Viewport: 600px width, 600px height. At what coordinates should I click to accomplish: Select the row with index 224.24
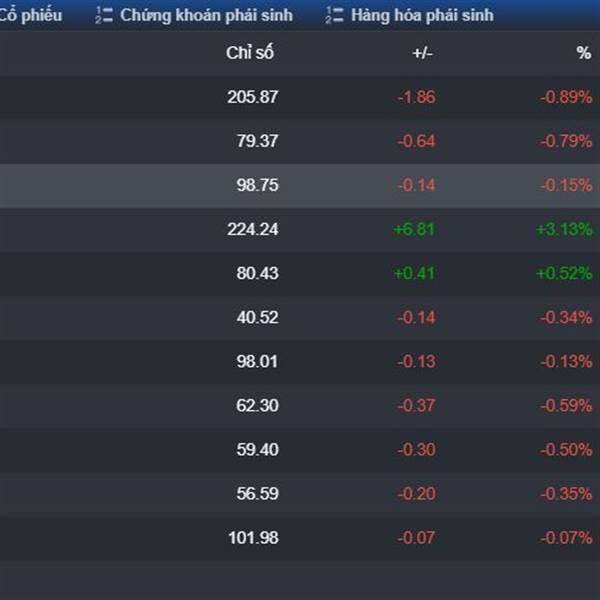coord(300,230)
